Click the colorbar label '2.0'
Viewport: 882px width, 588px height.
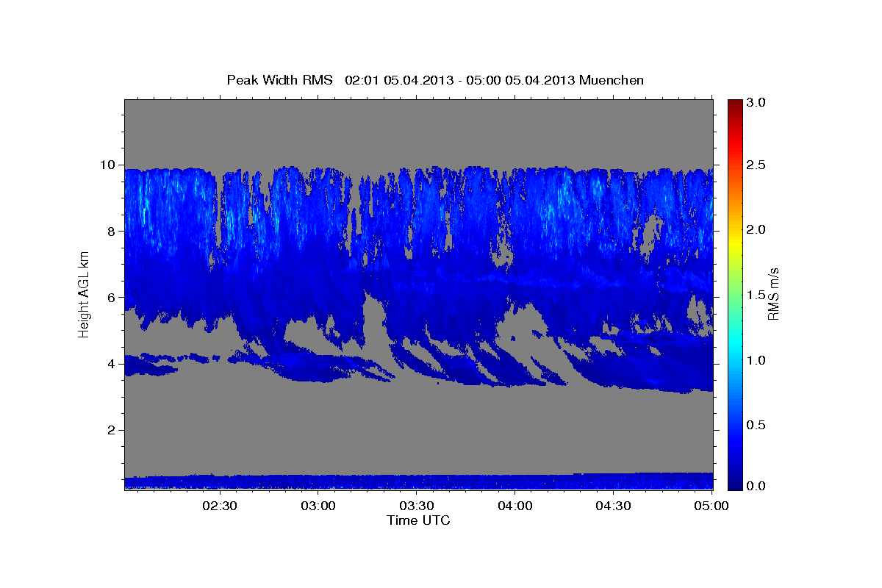pos(756,230)
